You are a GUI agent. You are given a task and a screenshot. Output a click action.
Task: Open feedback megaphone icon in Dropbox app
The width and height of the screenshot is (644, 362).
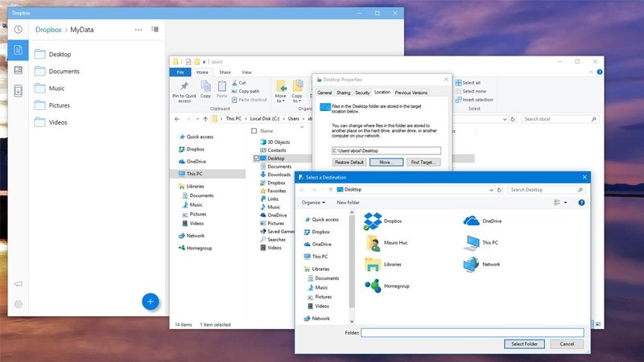point(18,284)
